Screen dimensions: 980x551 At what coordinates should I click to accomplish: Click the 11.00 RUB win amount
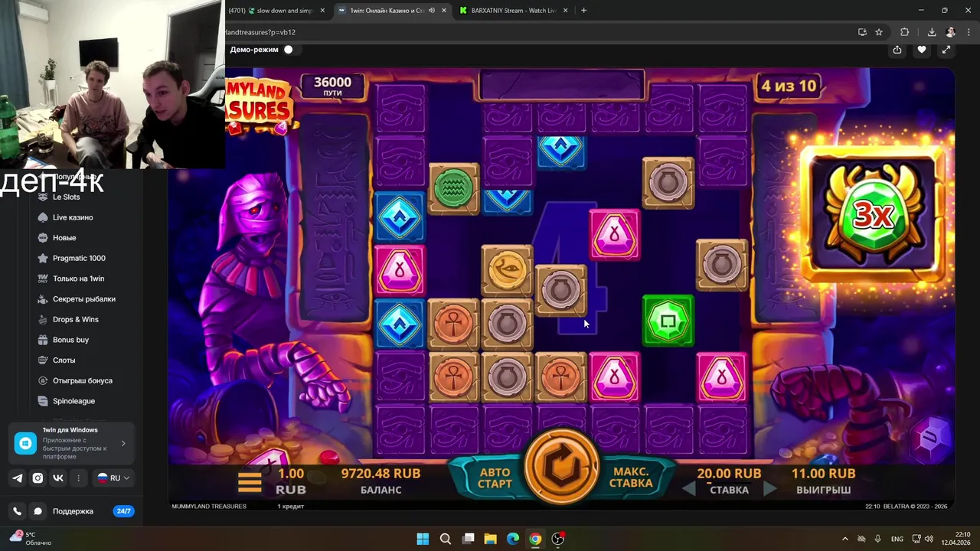click(x=823, y=474)
